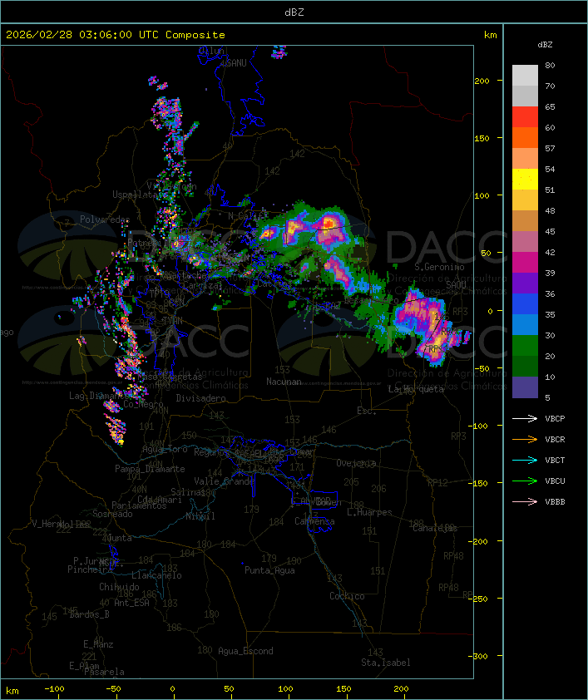Click the slate purple 5-10 dBZ swatch
The width and height of the screenshot is (588, 700).
(x=525, y=387)
